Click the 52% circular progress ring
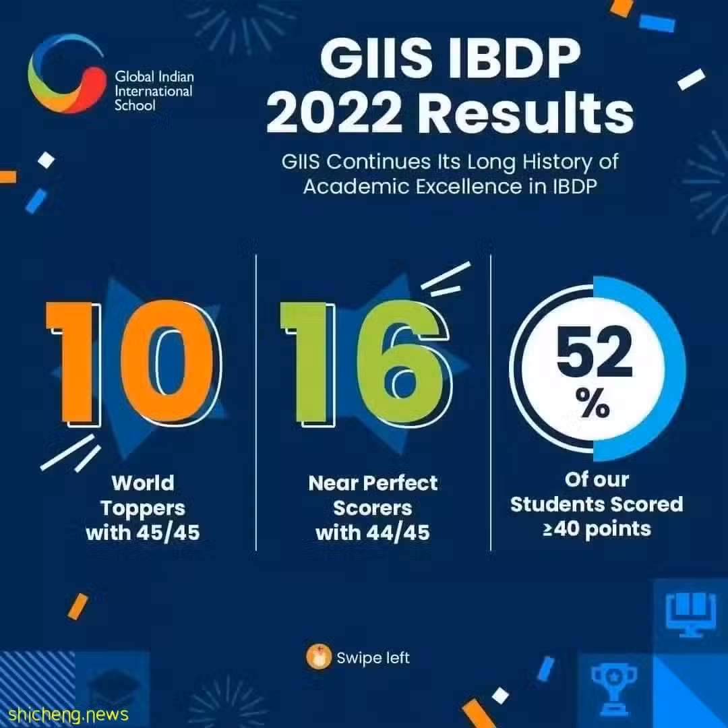 (597, 369)
